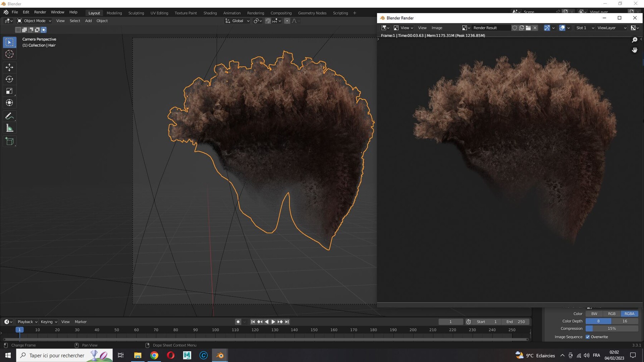
Task: Click Compression 15% slider
Action: 612,329
